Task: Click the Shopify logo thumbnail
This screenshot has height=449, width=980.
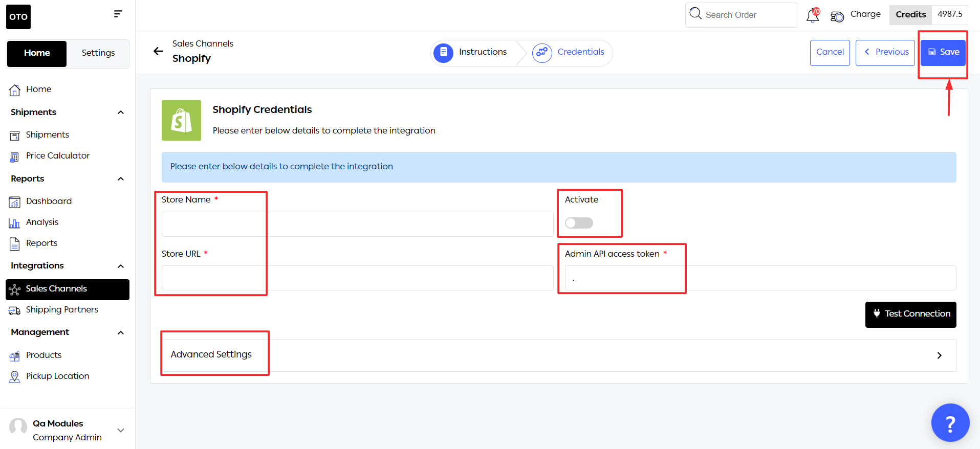Action: (x=181, y=120)
